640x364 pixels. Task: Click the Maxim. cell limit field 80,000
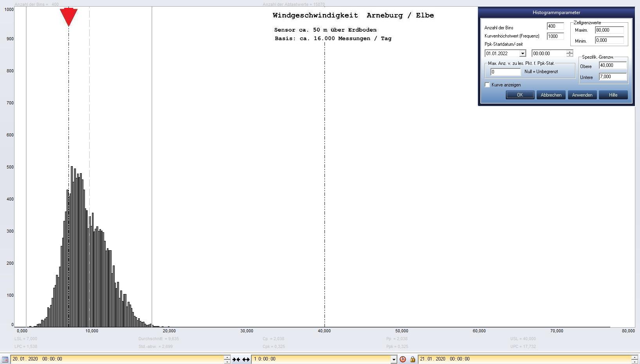click(x=609, y=30)
